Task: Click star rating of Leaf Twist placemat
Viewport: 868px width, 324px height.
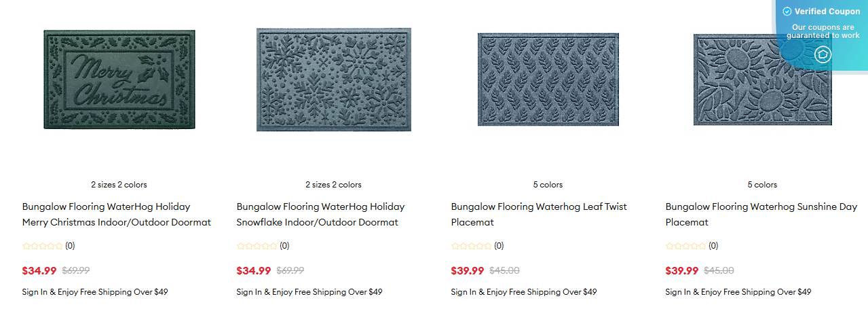Action: 472,246
